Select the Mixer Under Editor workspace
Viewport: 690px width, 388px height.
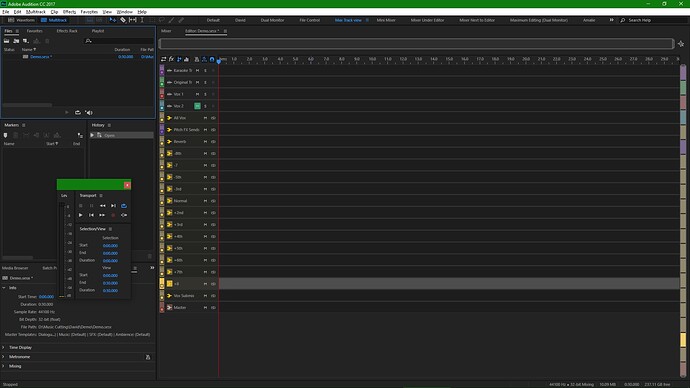pyautogui.click(x=427, y=20)
